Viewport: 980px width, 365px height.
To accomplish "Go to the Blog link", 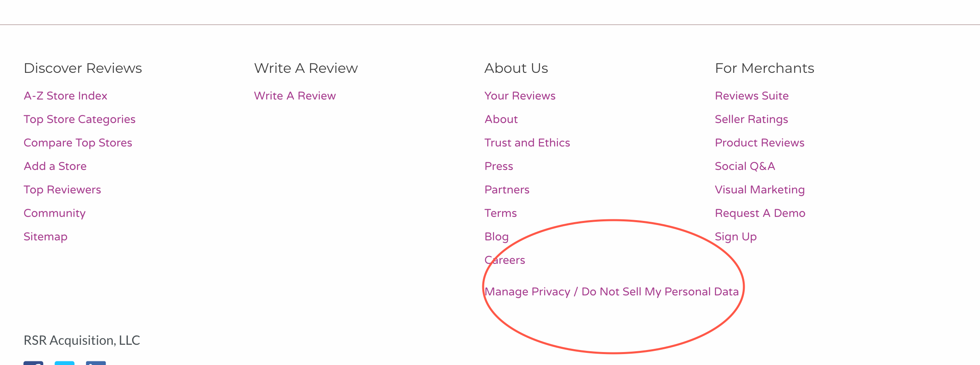I will tap(497, 237).
